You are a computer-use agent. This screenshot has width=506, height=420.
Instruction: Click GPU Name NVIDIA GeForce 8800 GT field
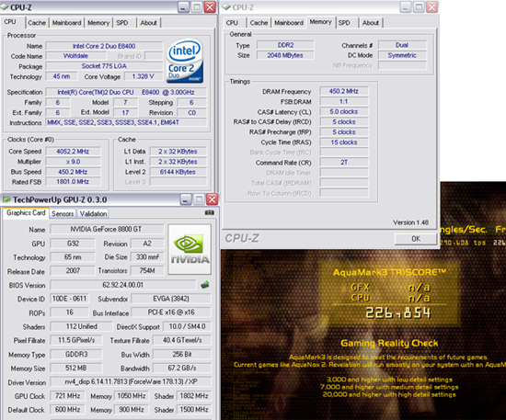tap(107, 229)
